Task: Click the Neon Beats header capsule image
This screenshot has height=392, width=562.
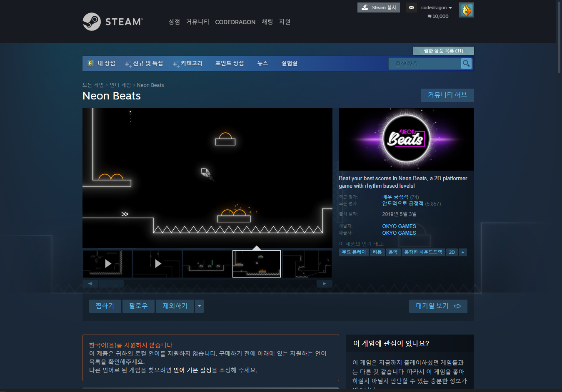Action: (x=407, y=139)
